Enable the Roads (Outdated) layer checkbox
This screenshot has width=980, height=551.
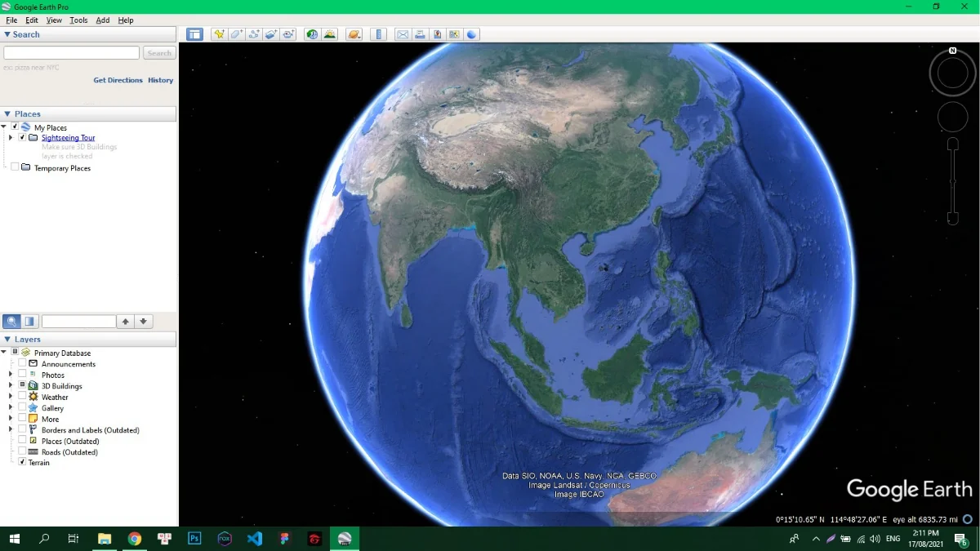(22, 451)
